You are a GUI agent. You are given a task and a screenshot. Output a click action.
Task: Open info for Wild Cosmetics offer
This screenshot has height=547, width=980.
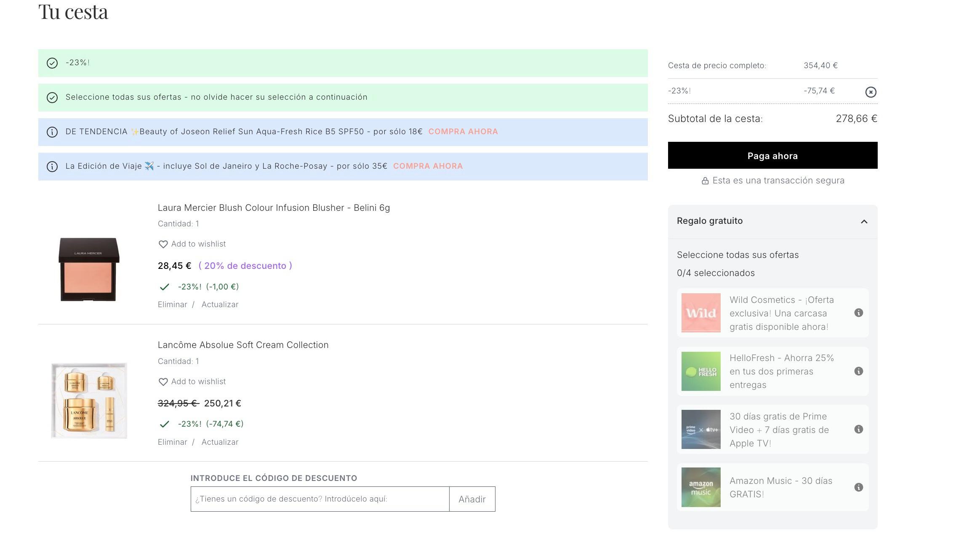[x=858, y=313]
